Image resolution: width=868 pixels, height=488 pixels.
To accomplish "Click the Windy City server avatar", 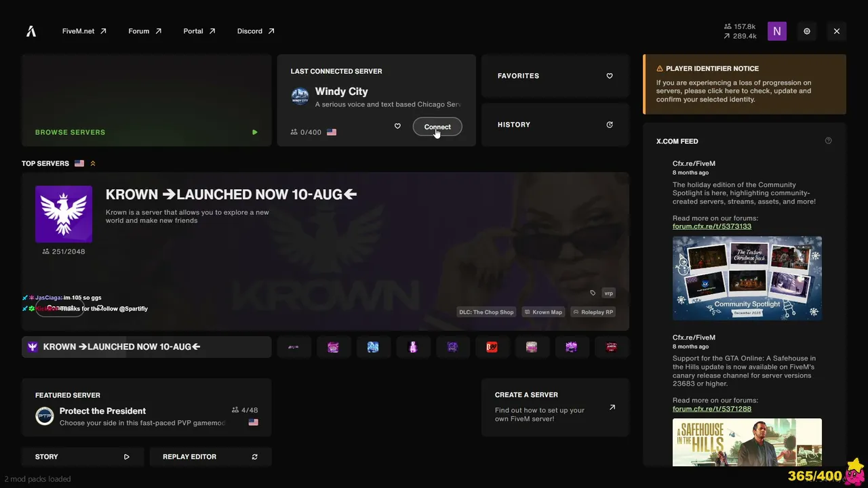I will 300,96.
